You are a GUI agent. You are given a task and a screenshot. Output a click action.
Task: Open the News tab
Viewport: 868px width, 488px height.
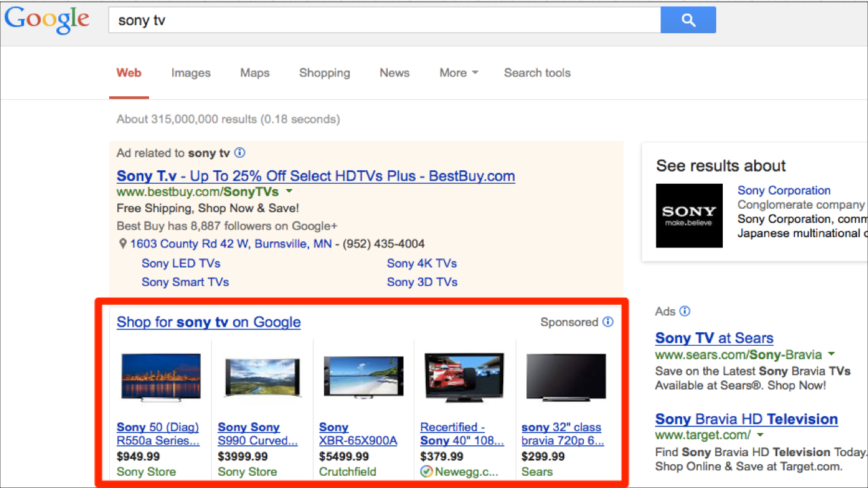tap(395, 73)
